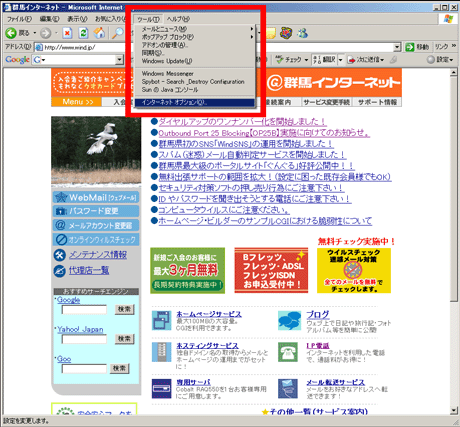Open the Home page icon
The width and height of the screenshot is (460, 427).
point(99,33)
